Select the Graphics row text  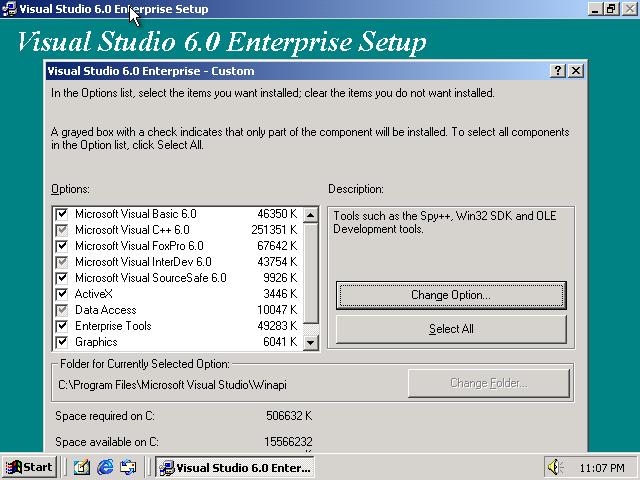(x=96, y=342)
